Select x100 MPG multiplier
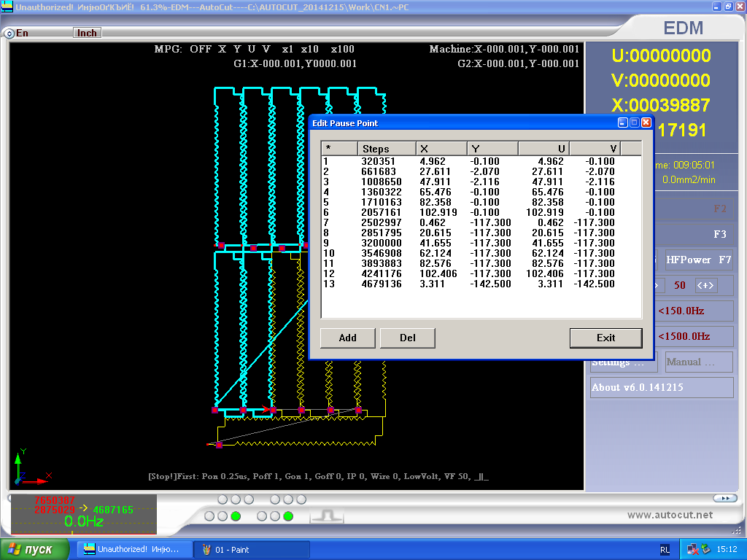The height and width of the screenshot is (560, 747). click(342, 49)
